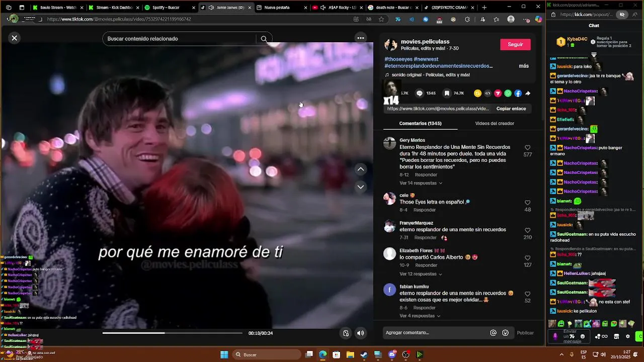Viewport: 644px width, 362px height.
Task: Save video with bookmark icon 74.7K
Action: [447, 93]
